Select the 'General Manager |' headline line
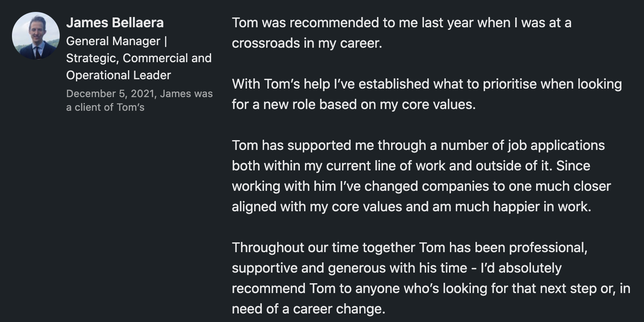Image resolution: width=644 pixels, height=322 pixels. (x=116, y=41)
